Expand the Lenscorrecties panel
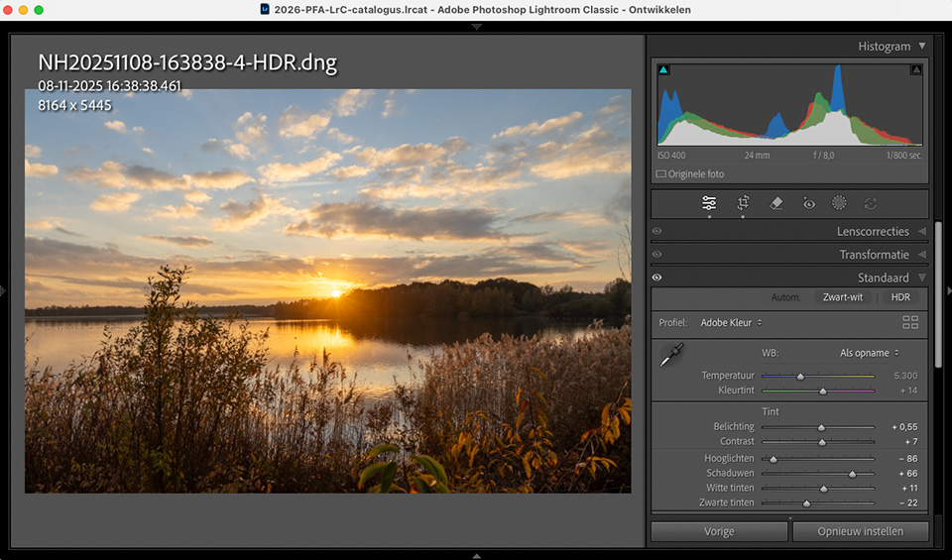 click(x=922, y=231)
